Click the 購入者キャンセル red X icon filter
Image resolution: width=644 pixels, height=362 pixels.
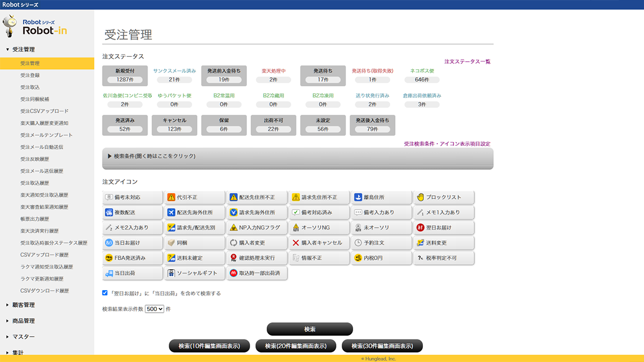pyautogui.click(x=319, y=242)
